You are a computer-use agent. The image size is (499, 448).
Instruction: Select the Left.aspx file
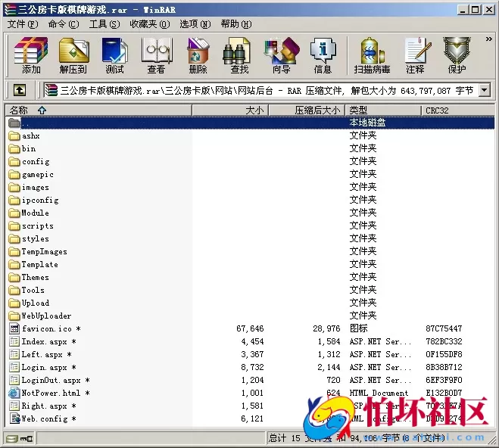point(40,354)
